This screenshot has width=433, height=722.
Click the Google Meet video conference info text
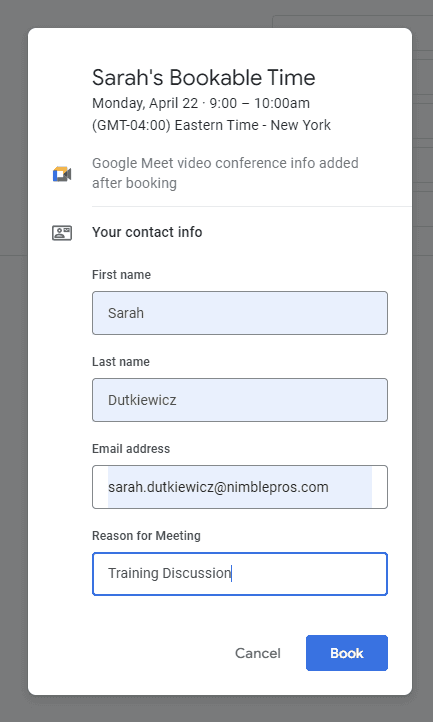coord(225,173)
